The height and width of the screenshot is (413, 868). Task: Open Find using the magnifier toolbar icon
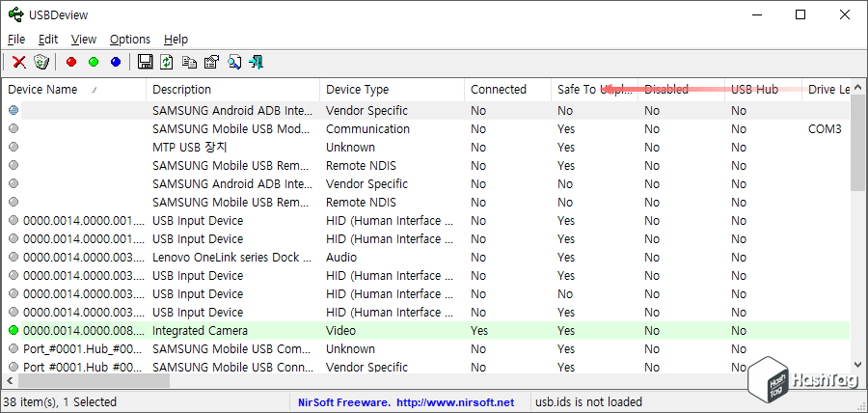[233, 62]
